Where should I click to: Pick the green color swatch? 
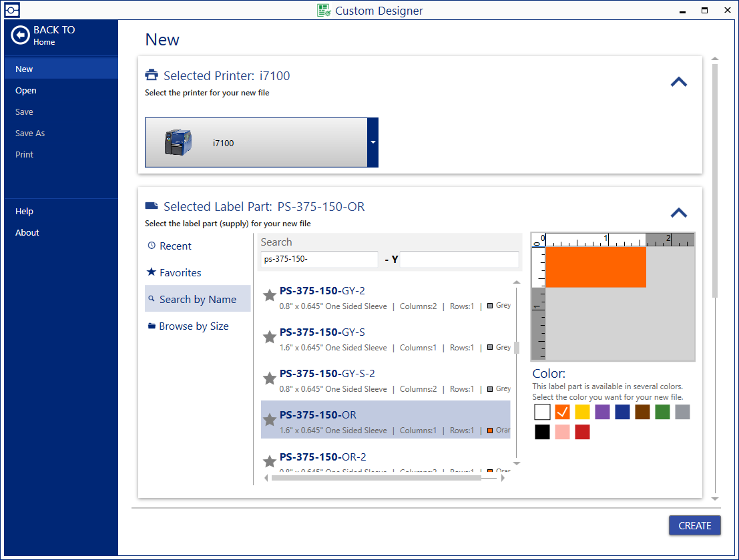(662, 412)
